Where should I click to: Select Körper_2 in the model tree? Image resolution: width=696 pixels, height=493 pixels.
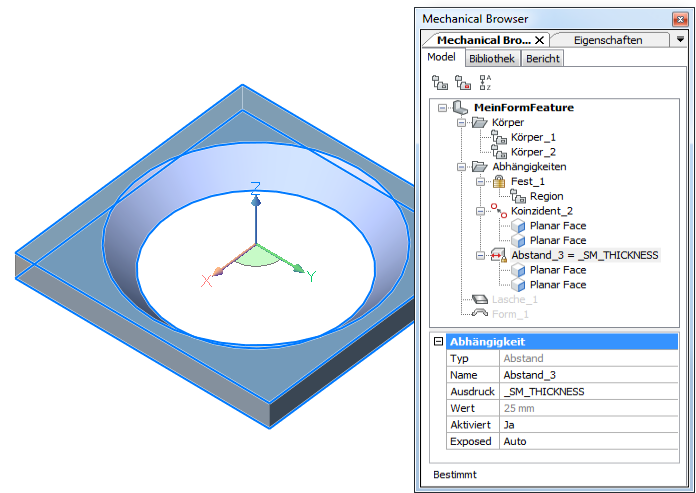[532, 151]
